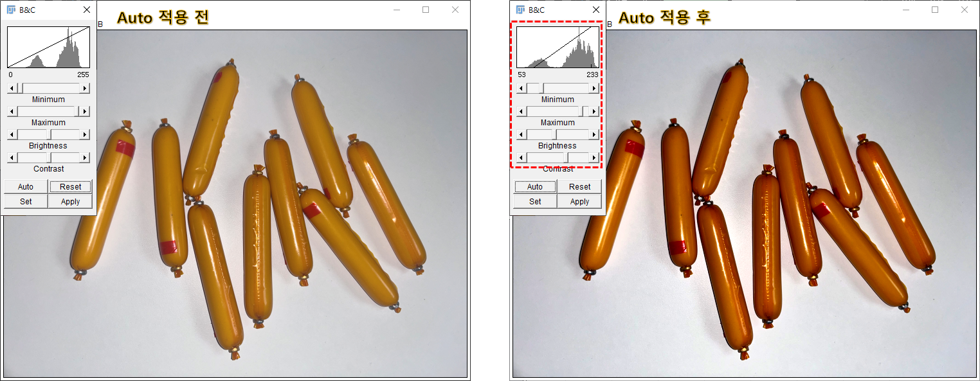Maximize the 'Auto 적용 전' image window
980x381 pixels.
tap(426, 10)
